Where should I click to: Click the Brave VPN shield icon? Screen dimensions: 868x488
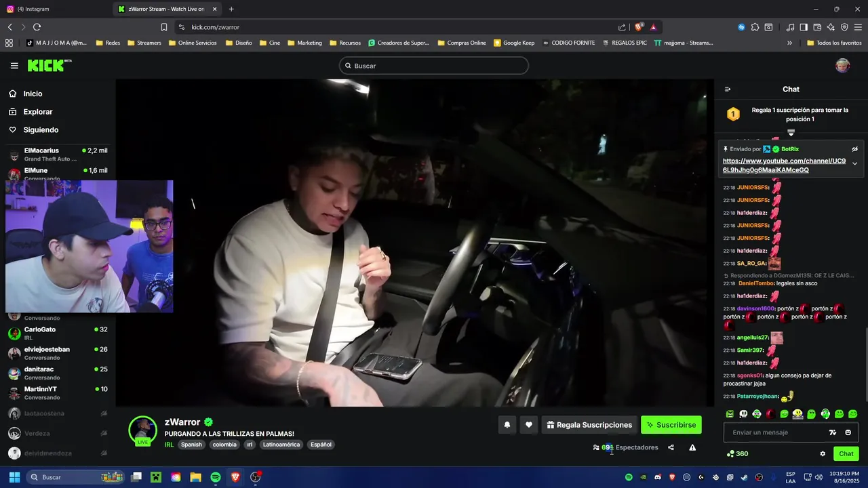(x=844, y=27)
